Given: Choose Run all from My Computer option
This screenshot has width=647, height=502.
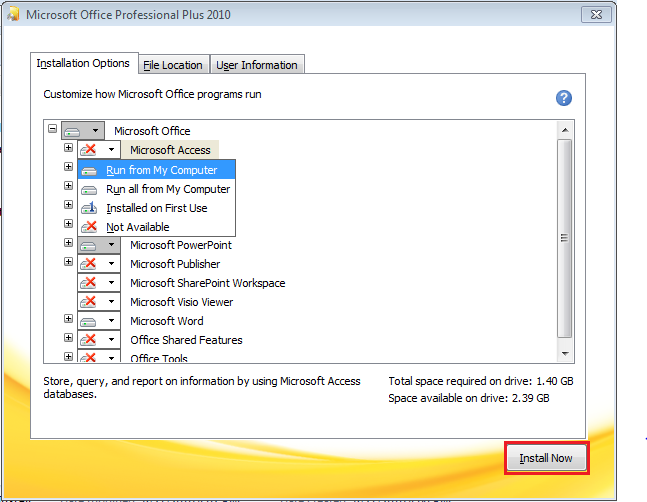Looking at the screenshot, I should [x=156, y=189].
